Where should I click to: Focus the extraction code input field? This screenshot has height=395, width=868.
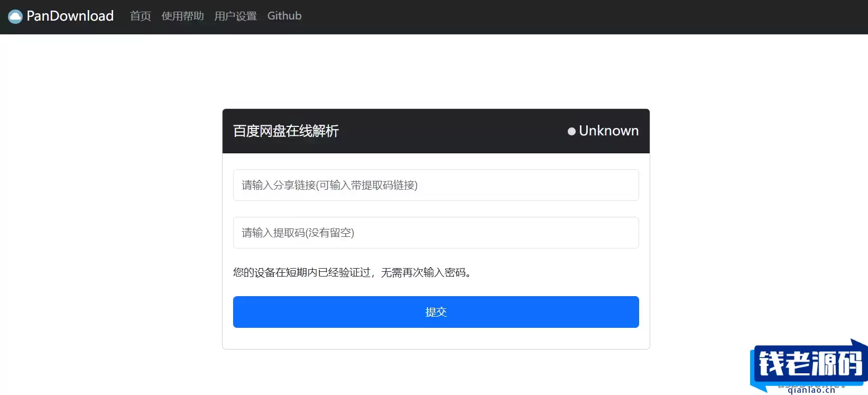[436, 233]
